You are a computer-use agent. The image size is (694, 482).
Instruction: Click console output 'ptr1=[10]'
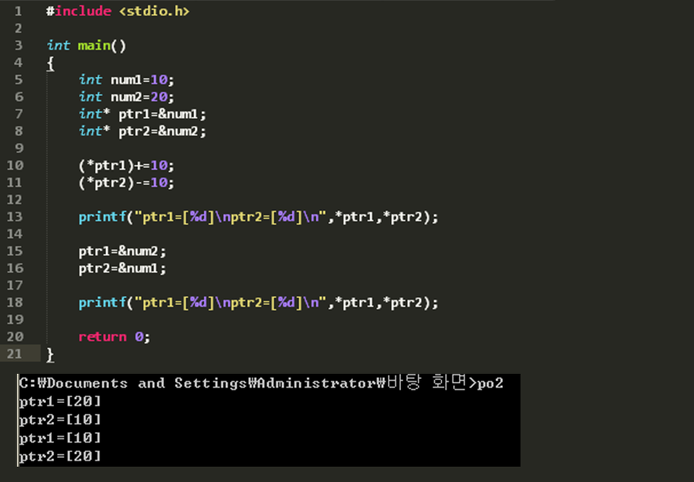[60, 438]
